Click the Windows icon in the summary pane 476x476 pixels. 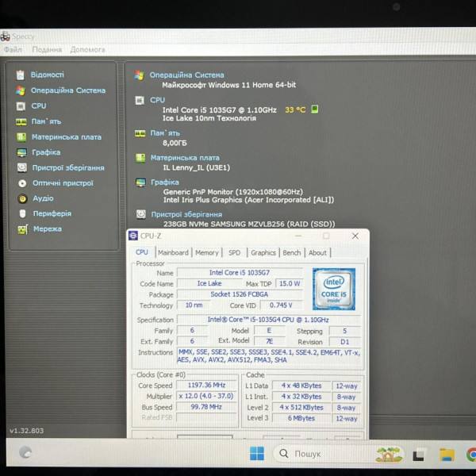coord(140,75)
